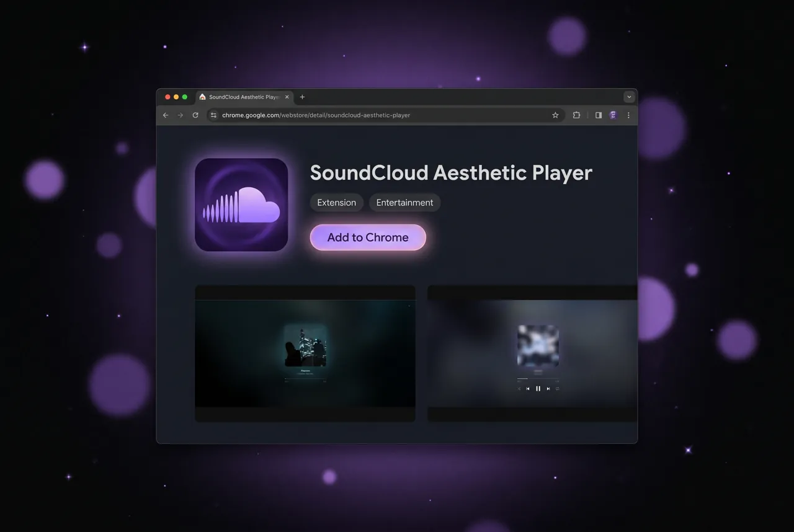794x532 pixels.
Task: Click next track icon in second screenshot
Action: (548, 389)
